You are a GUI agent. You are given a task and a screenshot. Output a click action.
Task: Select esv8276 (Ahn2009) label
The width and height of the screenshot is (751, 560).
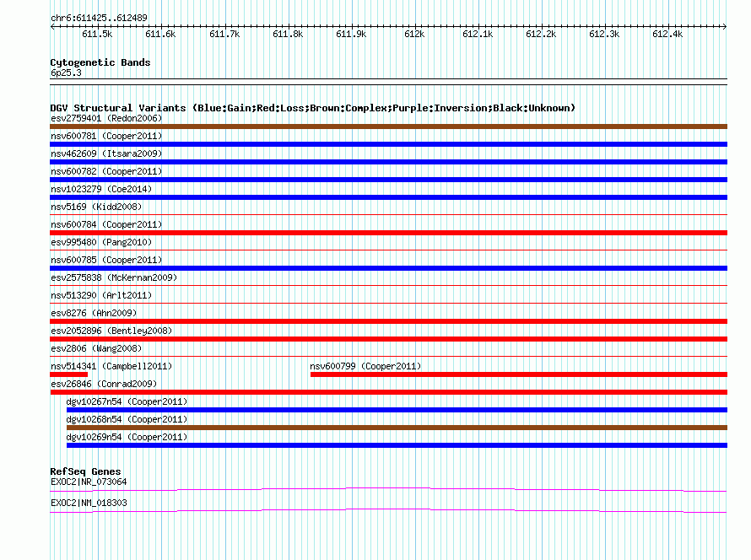[94, 313]
